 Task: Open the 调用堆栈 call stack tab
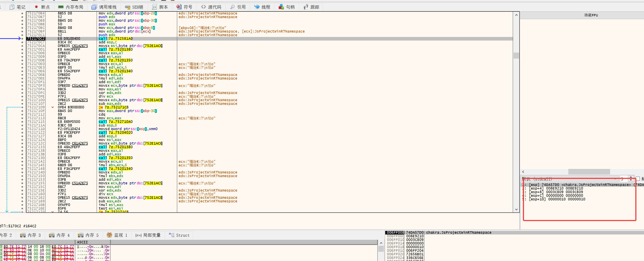point(104,7)
